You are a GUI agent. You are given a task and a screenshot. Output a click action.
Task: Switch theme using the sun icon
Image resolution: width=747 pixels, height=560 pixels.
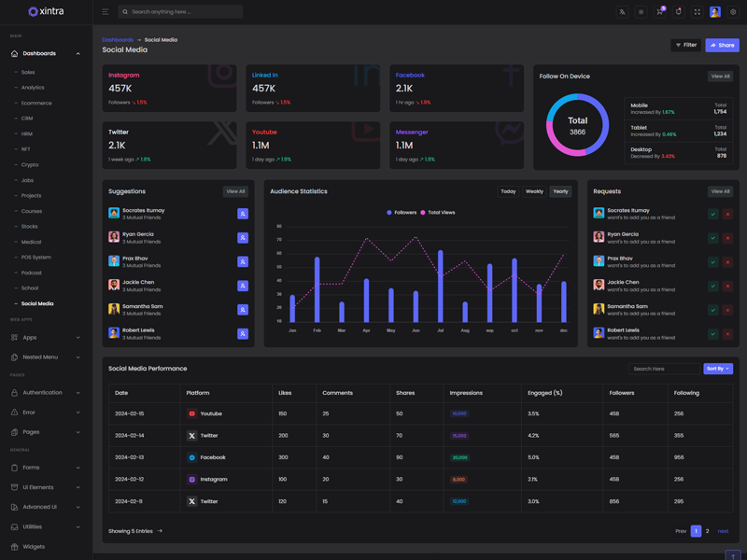pos(641,12)
